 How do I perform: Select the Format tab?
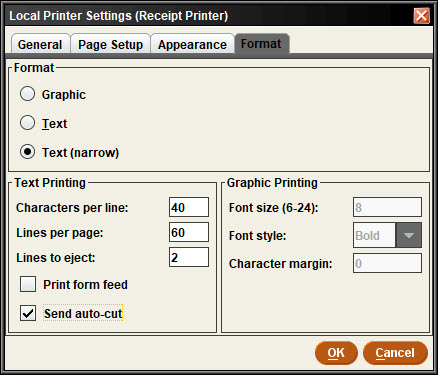[262, 43]
